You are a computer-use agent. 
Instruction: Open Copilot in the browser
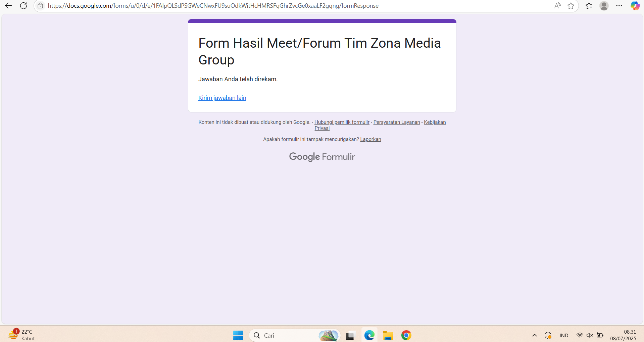pyautogui.click(x=635, y=5)
